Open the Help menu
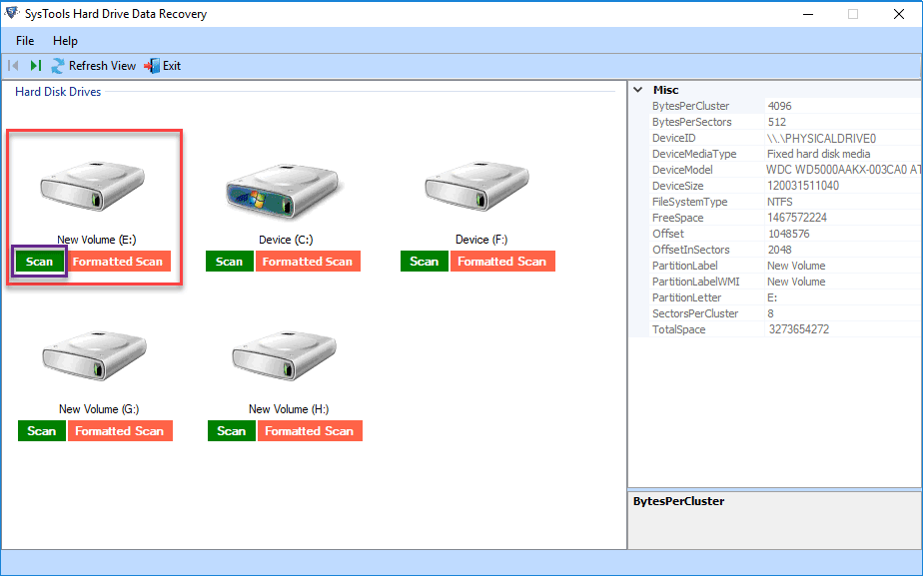 coord(65,41)
